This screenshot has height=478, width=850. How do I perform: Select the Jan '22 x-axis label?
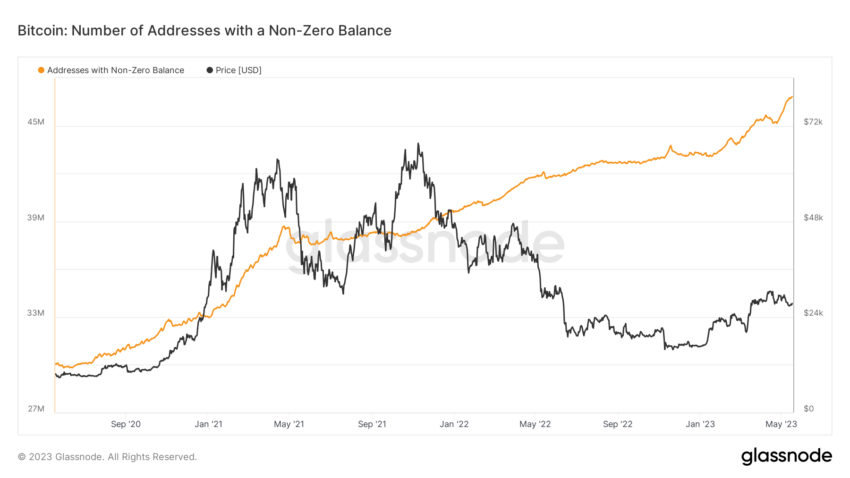point(454,424)
